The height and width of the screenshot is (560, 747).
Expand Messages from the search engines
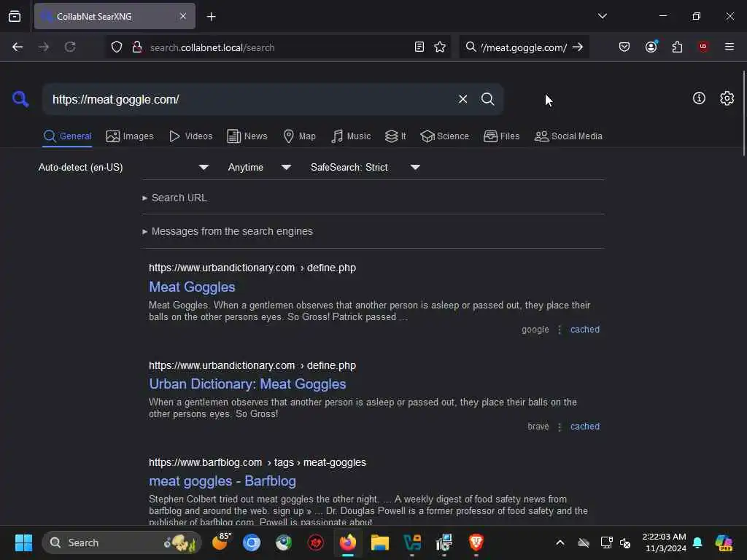[228, 231]
